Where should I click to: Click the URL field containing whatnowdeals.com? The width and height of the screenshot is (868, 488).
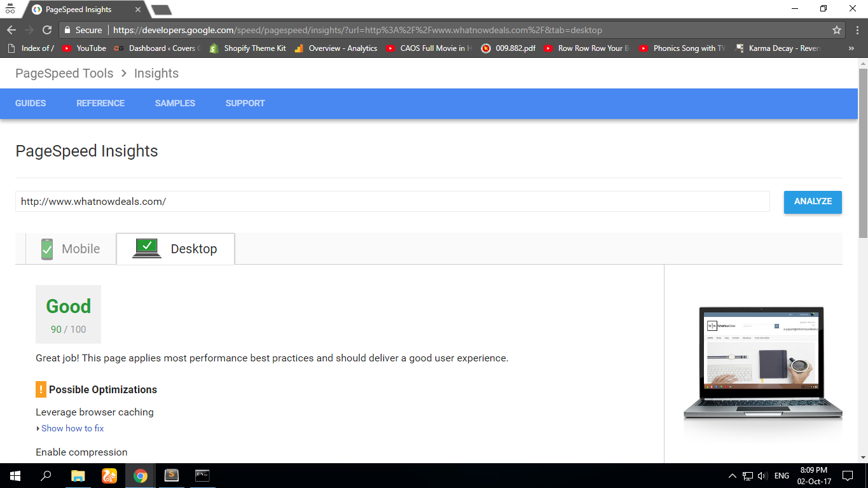coord(392,201)
